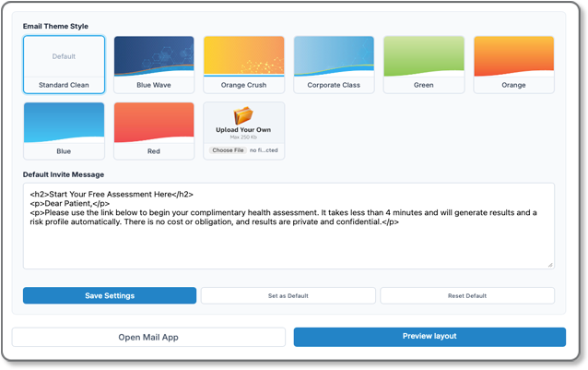This screenshot has height=370, width=588.
Task: Click the Set as Default button
Action: pyautogui.click(x=288, y=295)
